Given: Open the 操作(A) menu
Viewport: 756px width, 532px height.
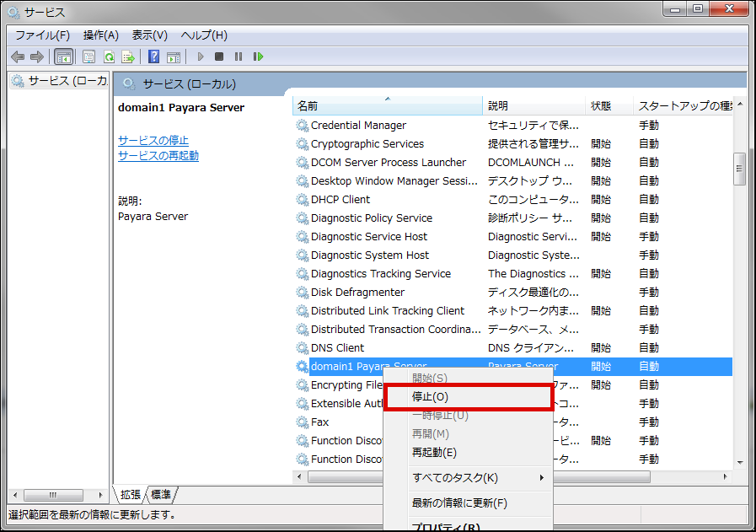Looking at the screenshot, I should click(100, 35).
